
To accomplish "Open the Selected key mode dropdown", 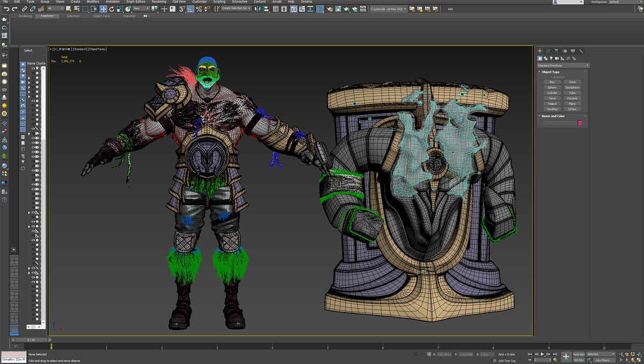I will pyautogui.click(x=601, y=354).
